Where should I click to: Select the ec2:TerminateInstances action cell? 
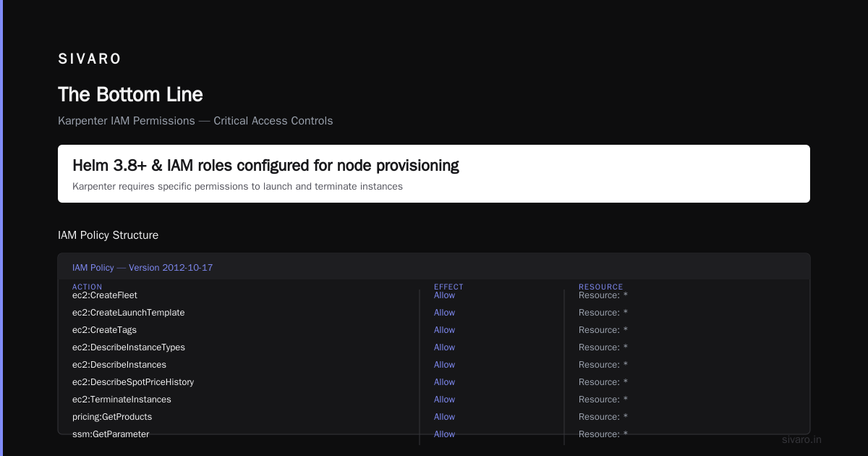click(x=122, y=400)
